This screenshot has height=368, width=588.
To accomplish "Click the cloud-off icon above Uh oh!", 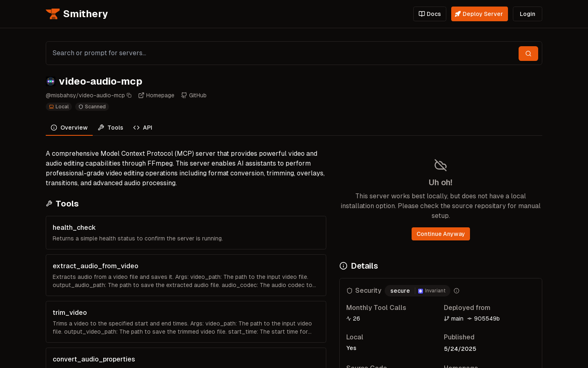I will (x=441, y=165).
